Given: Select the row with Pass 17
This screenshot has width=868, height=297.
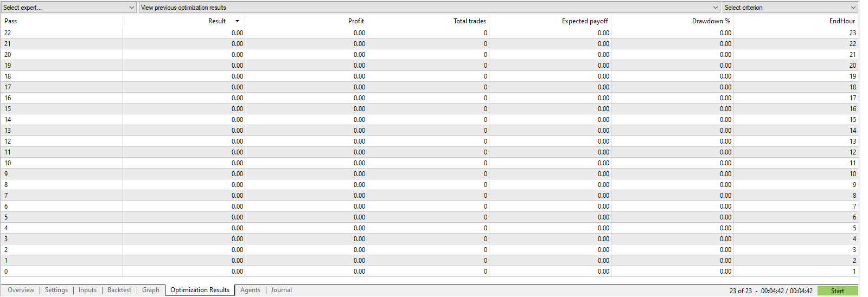Looking at the screenshot, I should coord(429,87).
